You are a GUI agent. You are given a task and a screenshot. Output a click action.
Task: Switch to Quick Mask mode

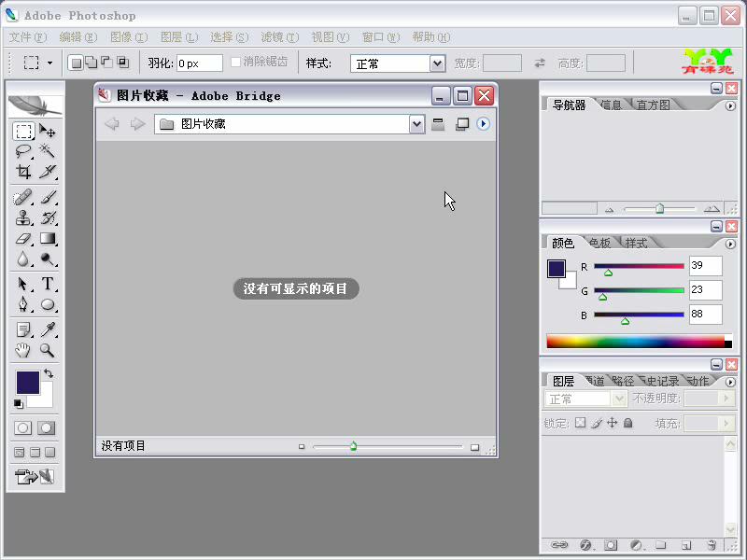point(46,427)
